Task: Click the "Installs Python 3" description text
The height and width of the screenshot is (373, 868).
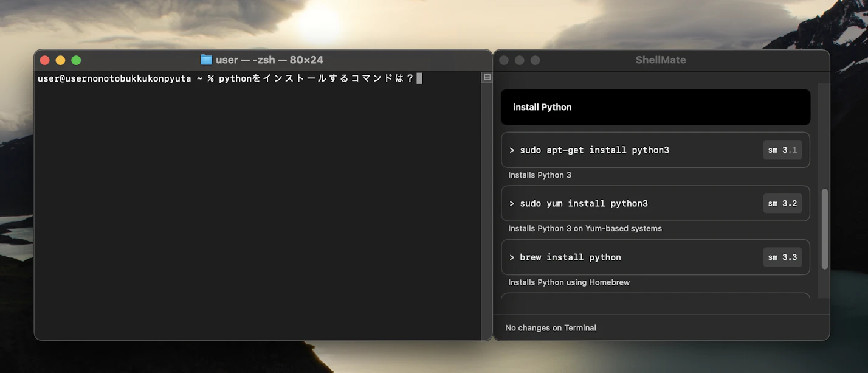Action: click(540, 175)
